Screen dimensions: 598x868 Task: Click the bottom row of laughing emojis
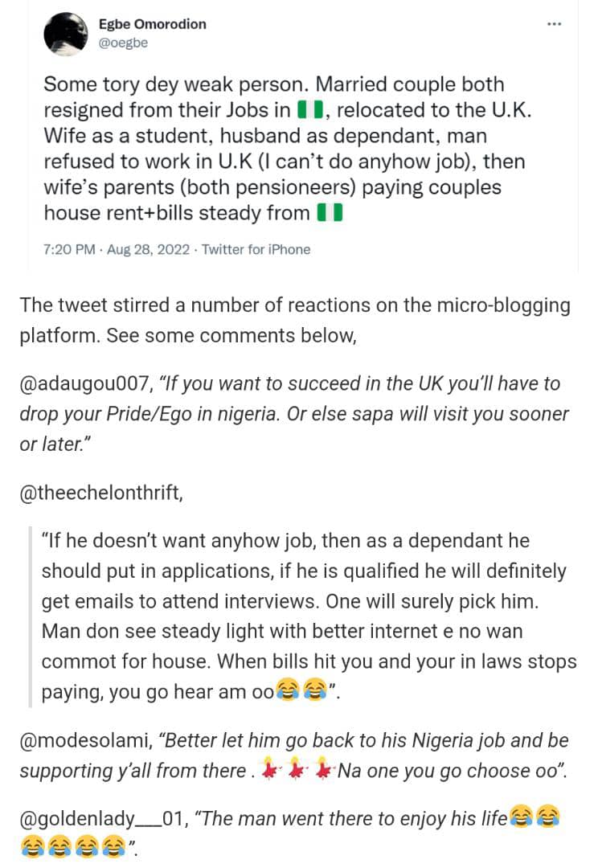[x=73, y=847]
